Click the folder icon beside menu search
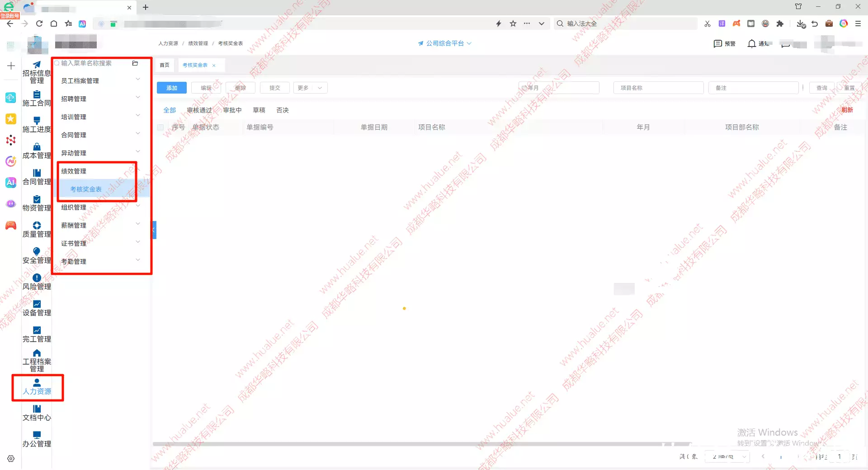The height and width of the screenshot is (470, 868). pyautogui.click(x=135, y=63)
